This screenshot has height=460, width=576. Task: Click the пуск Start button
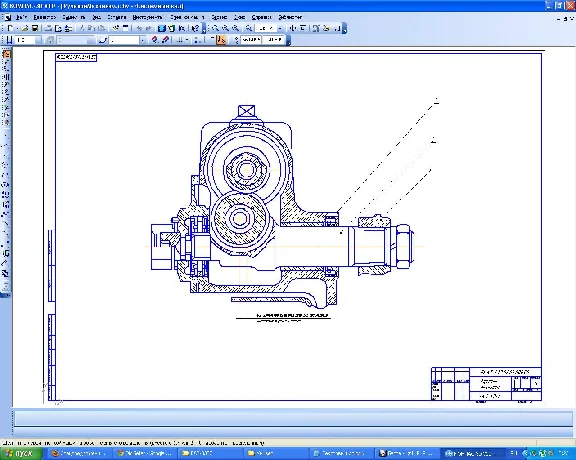pyautogui.click(x=21, y=453)
